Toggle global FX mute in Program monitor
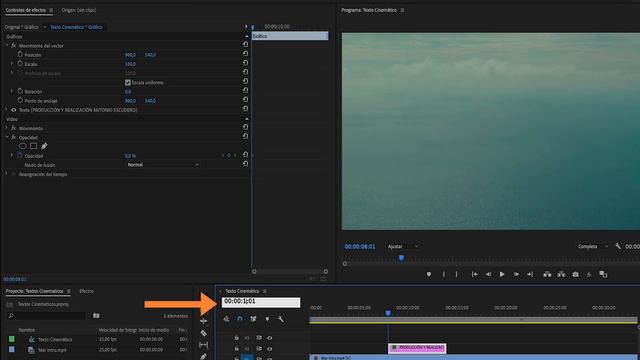The width and height of the screenshot is (640, 360). point(589,275)
